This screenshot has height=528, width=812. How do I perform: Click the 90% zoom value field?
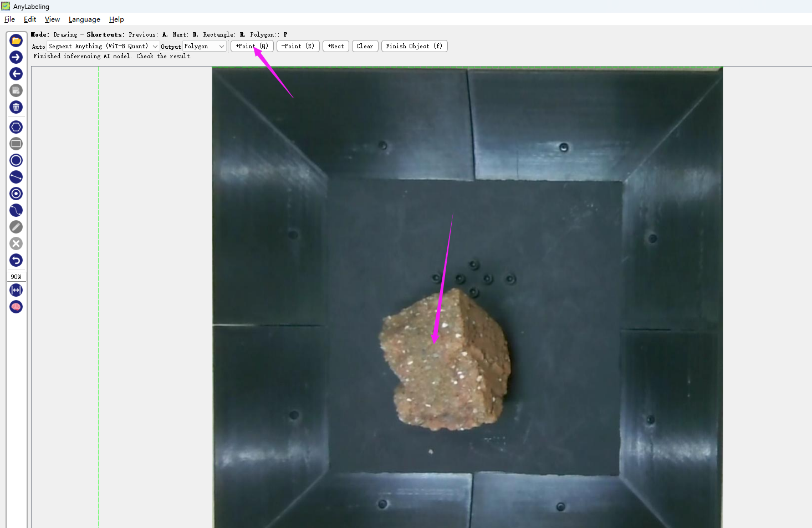click(16, 277)
